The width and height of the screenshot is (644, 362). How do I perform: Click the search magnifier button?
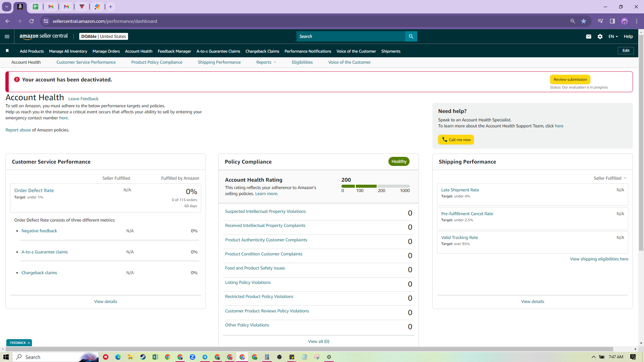click(411, 37)
